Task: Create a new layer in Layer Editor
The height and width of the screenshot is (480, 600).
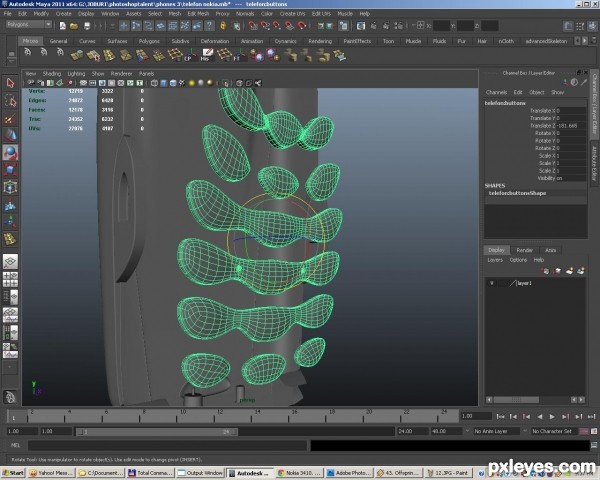Action: pyautogui.click(x=570, y=271)
